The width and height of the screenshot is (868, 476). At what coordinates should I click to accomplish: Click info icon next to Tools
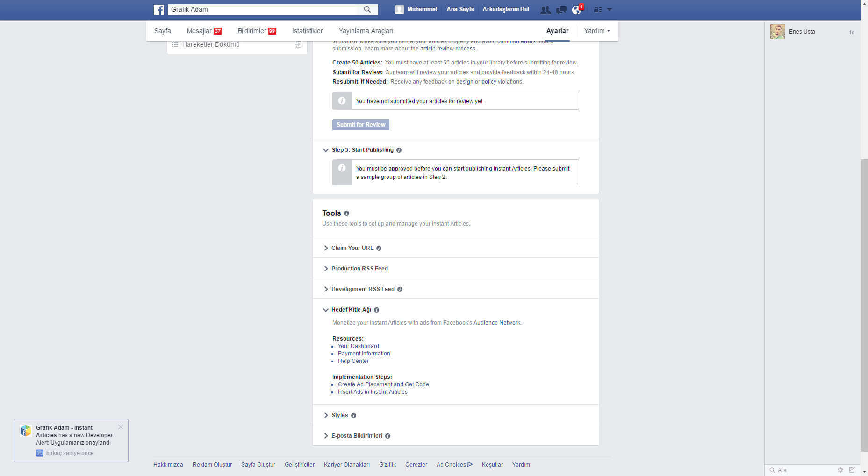(346, 213)
